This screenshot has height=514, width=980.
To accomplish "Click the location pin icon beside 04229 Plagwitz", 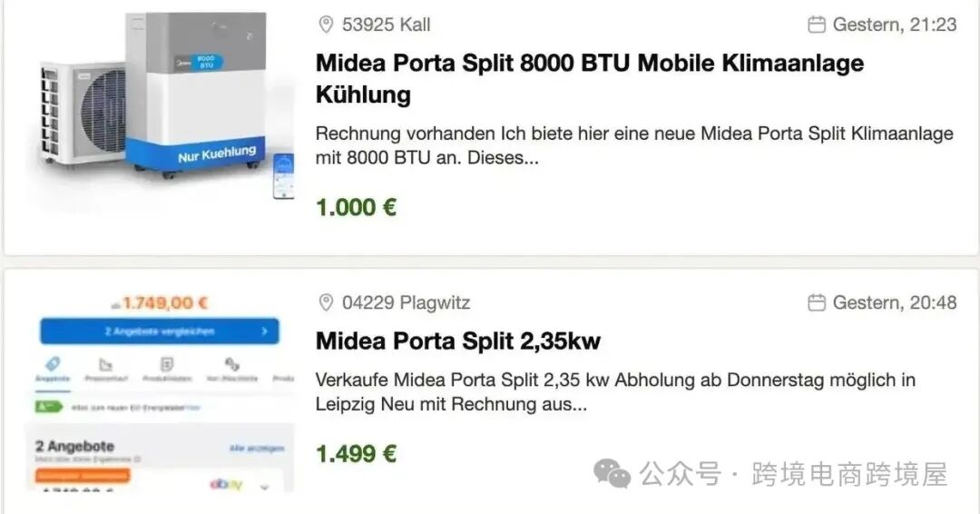I will 326,302.
